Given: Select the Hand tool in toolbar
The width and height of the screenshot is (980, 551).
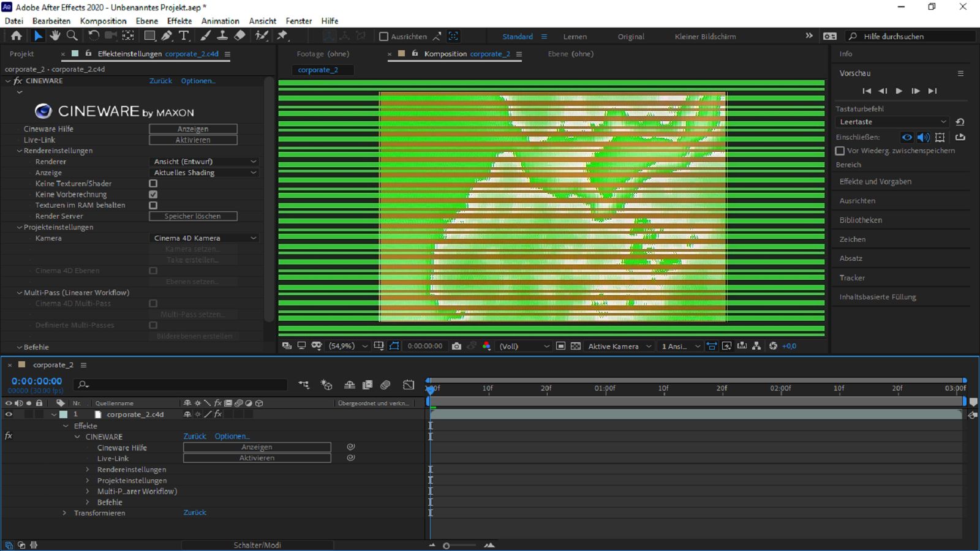Looking at the screenshot, I should [x=55, y=36].
